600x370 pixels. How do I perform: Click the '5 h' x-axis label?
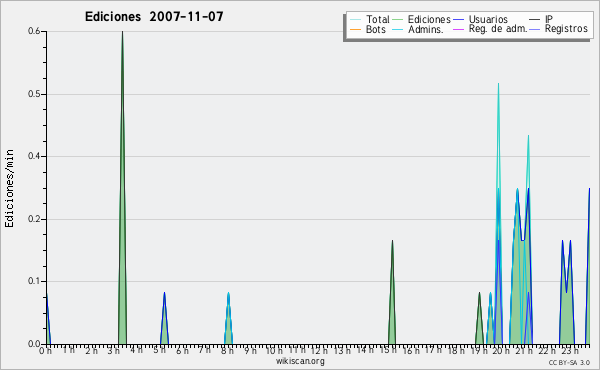click(x=159, y=351)
